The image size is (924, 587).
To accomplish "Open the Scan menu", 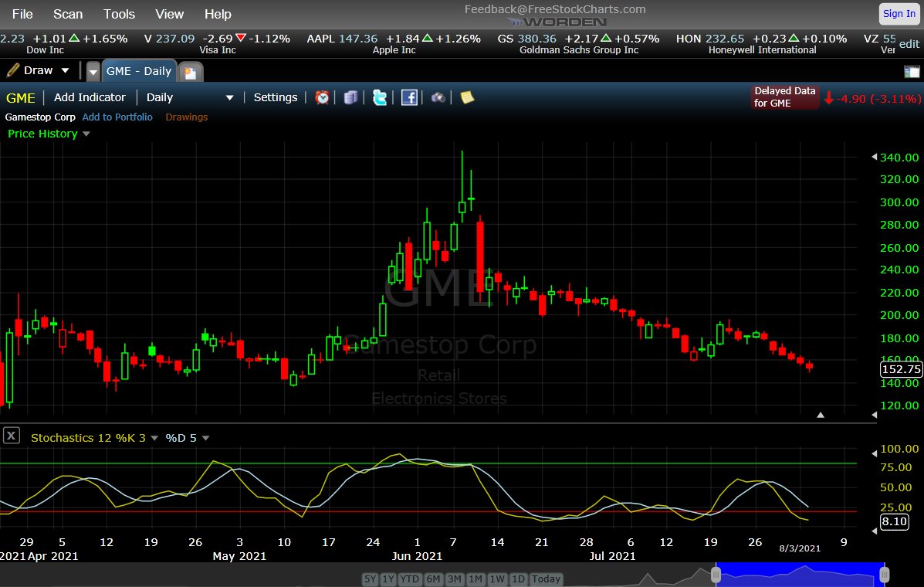I will click(68, 14).
